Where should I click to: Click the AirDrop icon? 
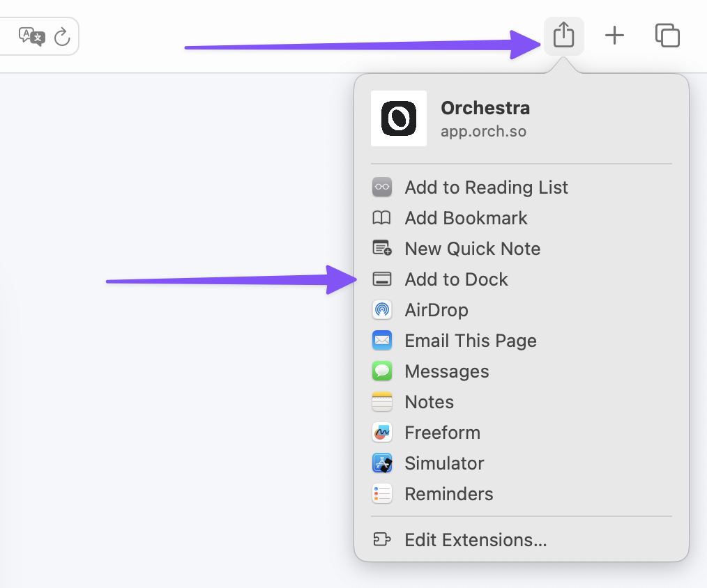point(382,310)
